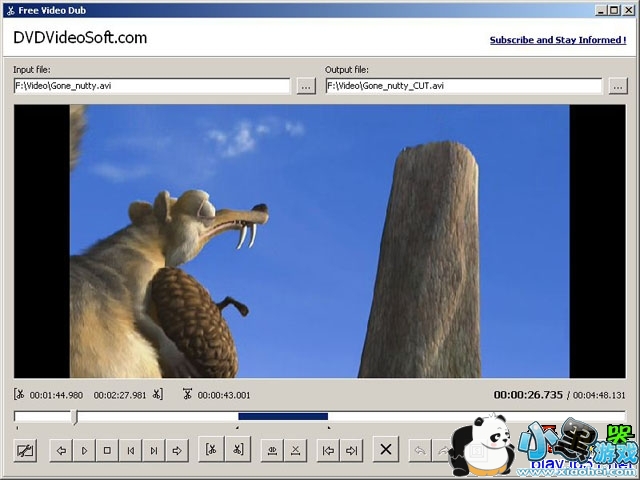Viewport: 640px width, 480px height.
Task: Click the seek slider thumb on timeline
Action: tap(74, 417)
